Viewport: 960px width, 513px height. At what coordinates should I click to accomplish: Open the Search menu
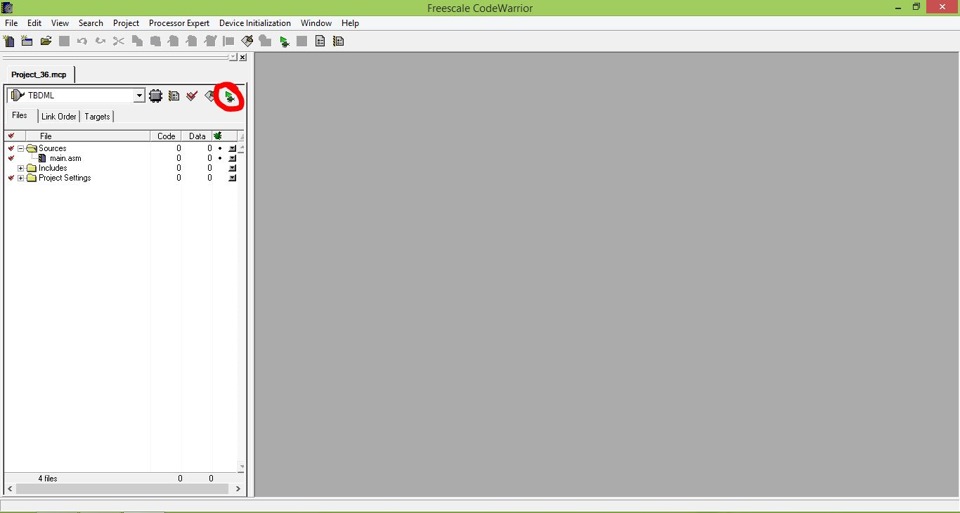91,23
